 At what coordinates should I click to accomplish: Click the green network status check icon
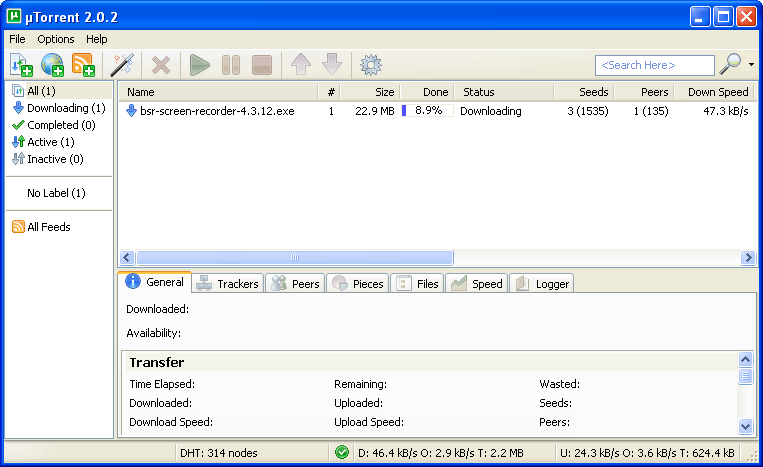pyautogui.click(x=342, y=452)
